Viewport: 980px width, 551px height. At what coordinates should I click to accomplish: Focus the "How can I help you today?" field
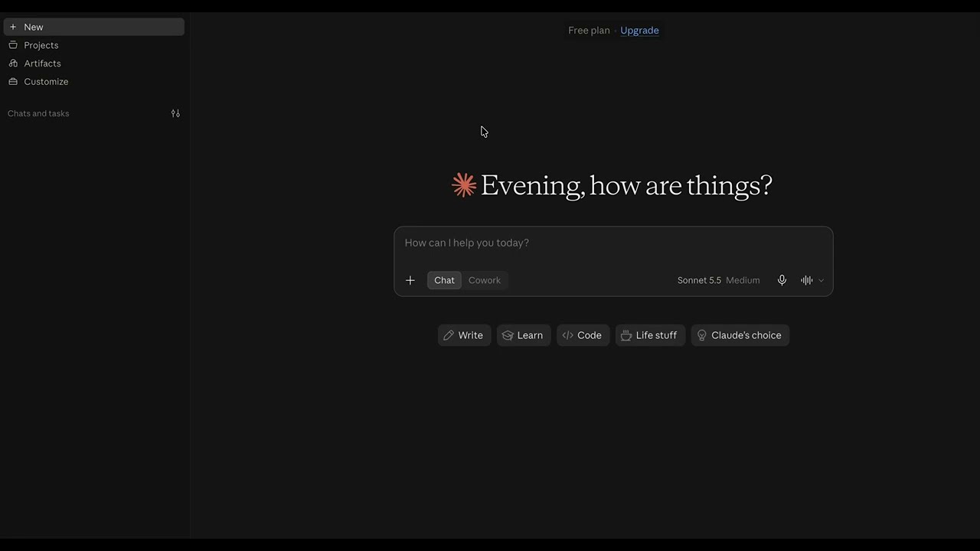pos(613,243)
